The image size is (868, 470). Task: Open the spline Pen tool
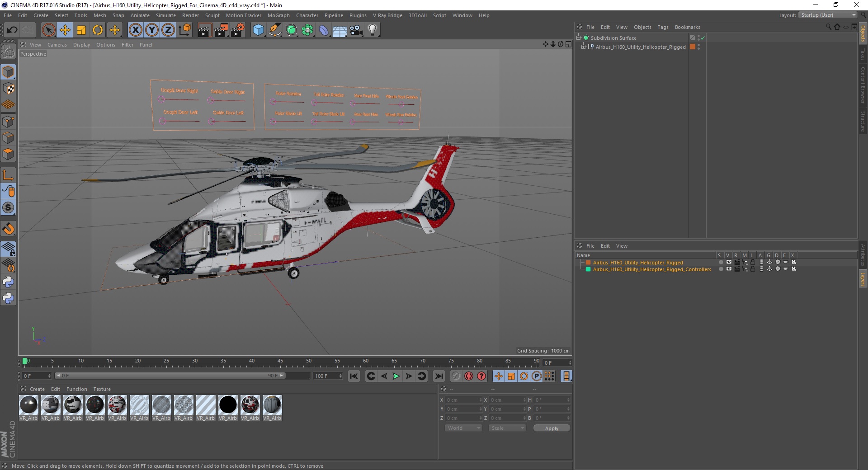(x=274, y=30)
